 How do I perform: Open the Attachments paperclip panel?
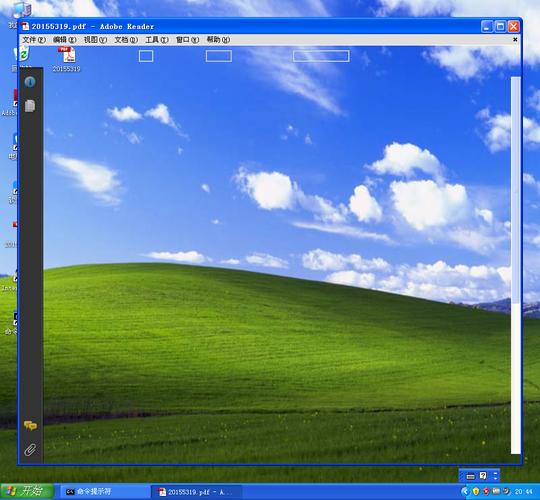click(x=30, y=450)
